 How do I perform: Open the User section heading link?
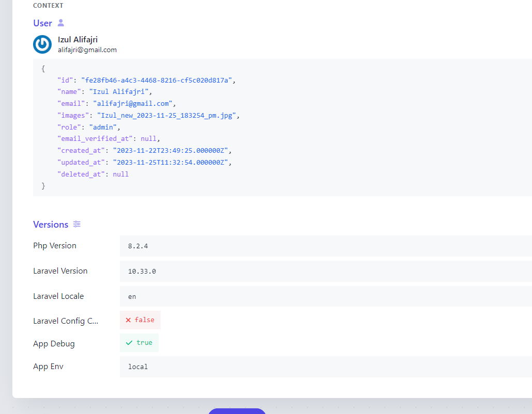click(42, 23)
